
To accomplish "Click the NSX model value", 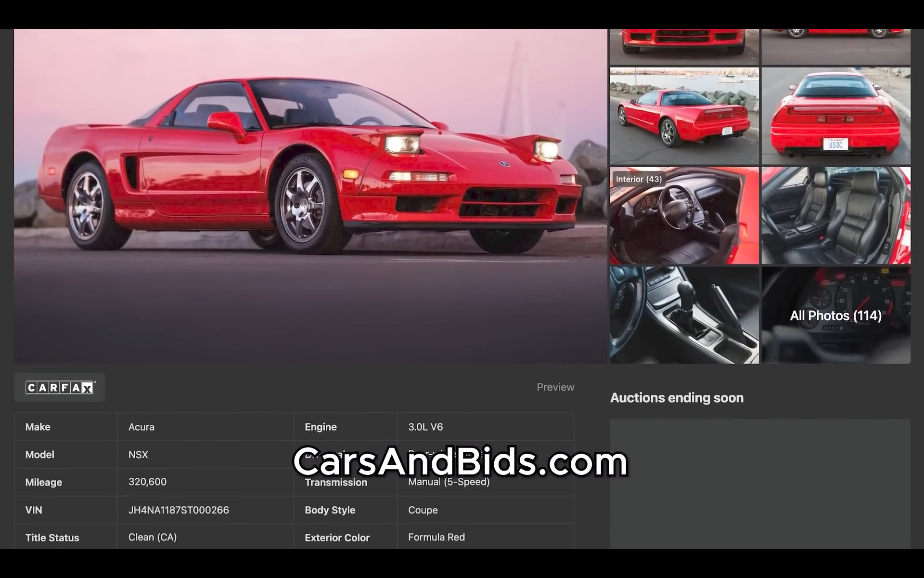I will tap(138, 455).
